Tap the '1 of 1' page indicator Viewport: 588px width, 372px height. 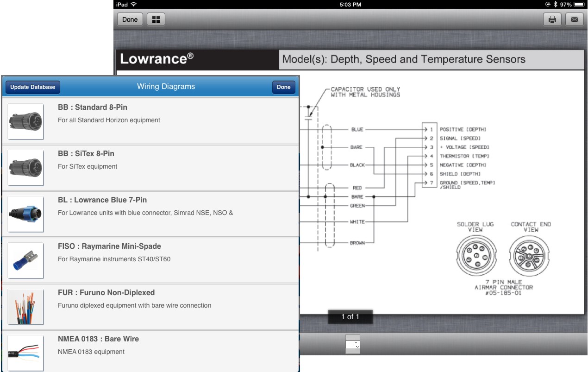[350, 317]
